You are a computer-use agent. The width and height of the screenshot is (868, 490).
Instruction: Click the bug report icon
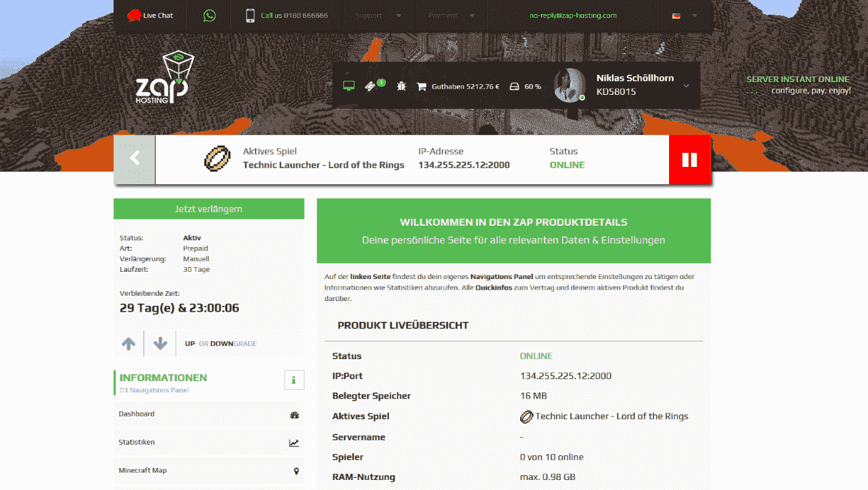401,86
